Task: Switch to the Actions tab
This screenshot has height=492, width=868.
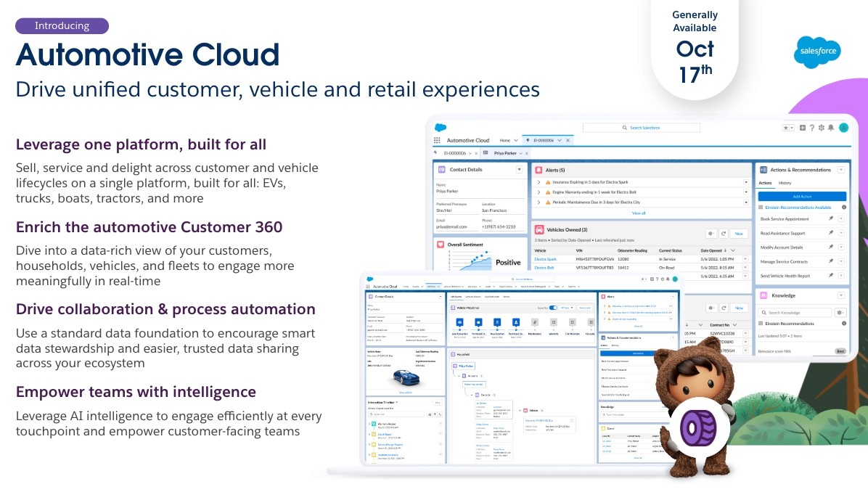Action: click(765, 183)
